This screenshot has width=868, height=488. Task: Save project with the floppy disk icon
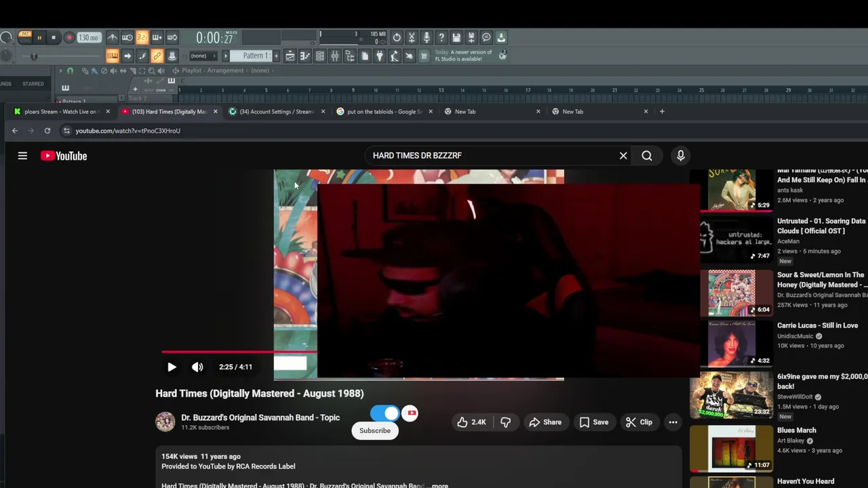[x=456, y=37]
